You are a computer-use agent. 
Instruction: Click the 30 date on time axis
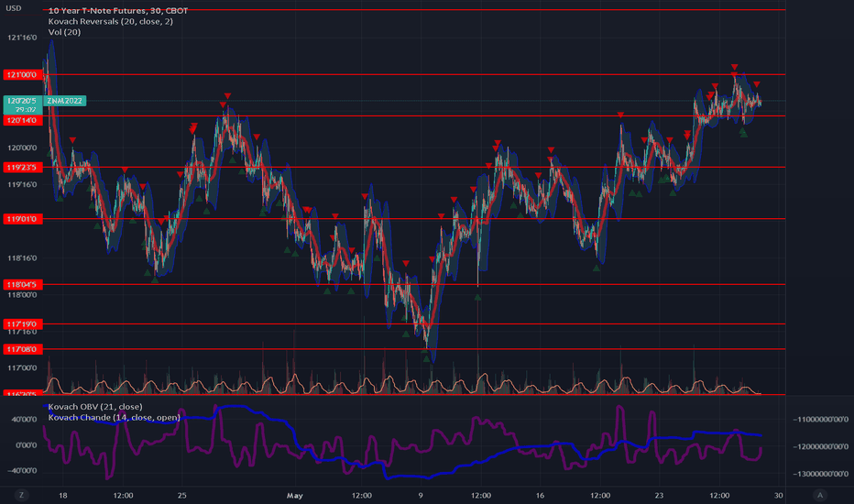[x=778, y=495]
